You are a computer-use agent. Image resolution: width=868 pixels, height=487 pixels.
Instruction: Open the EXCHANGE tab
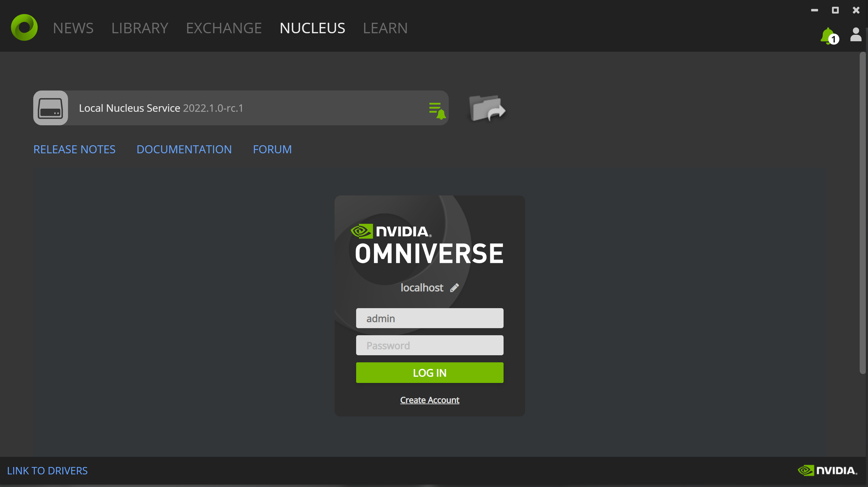click(224, 28)
